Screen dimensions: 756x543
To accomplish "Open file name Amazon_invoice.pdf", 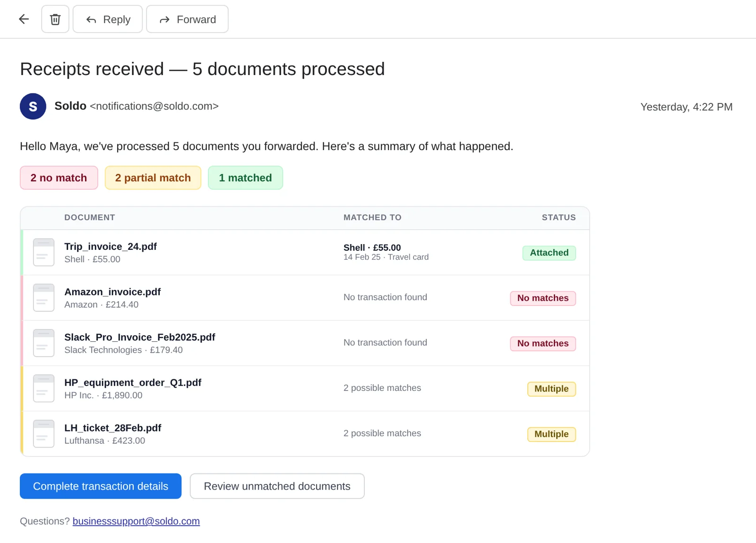I will 112,292.
